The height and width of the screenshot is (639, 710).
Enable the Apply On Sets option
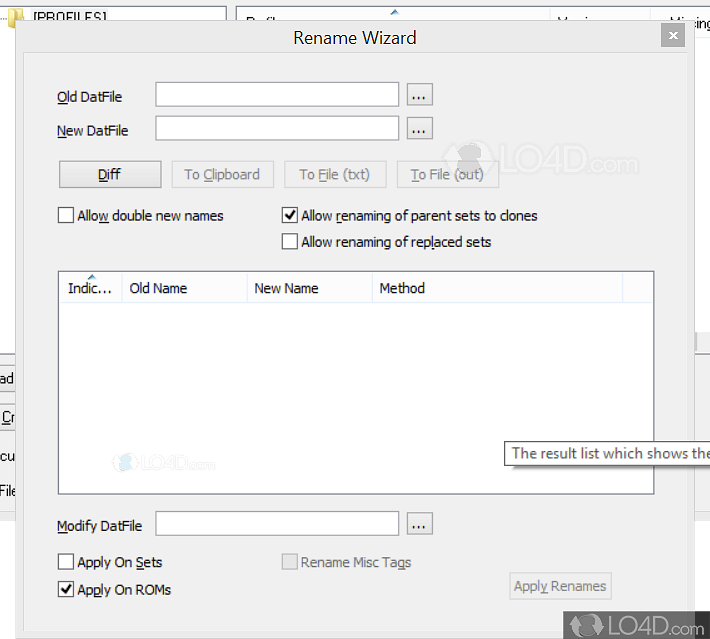[66, 562]
